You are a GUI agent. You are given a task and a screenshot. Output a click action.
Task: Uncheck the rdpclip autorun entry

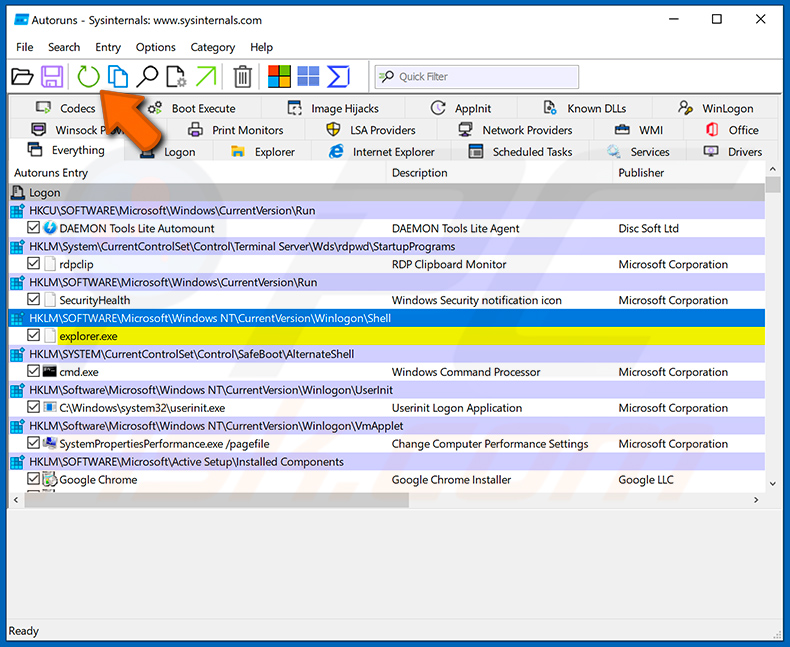click(33, 264)
